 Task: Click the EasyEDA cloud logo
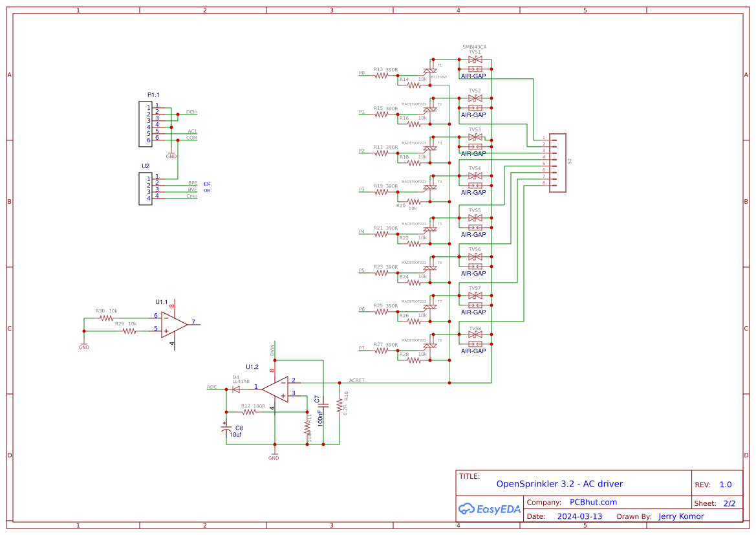tap(468, 508)
